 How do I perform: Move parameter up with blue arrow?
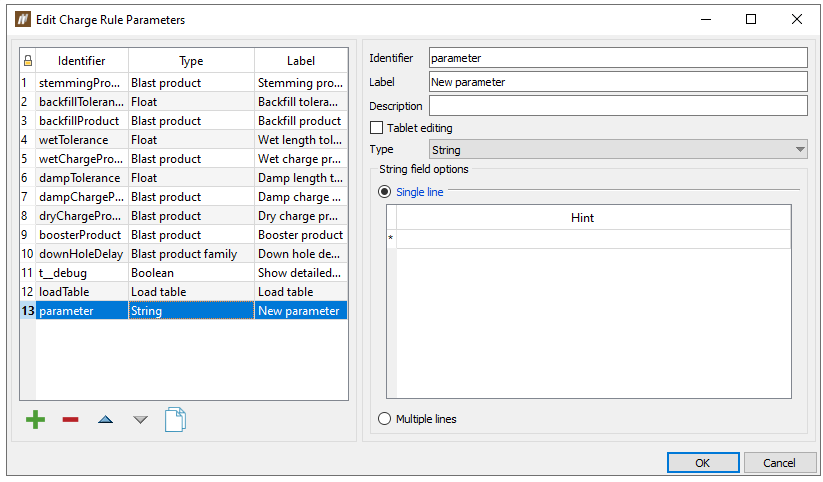[x=105, y=419]
